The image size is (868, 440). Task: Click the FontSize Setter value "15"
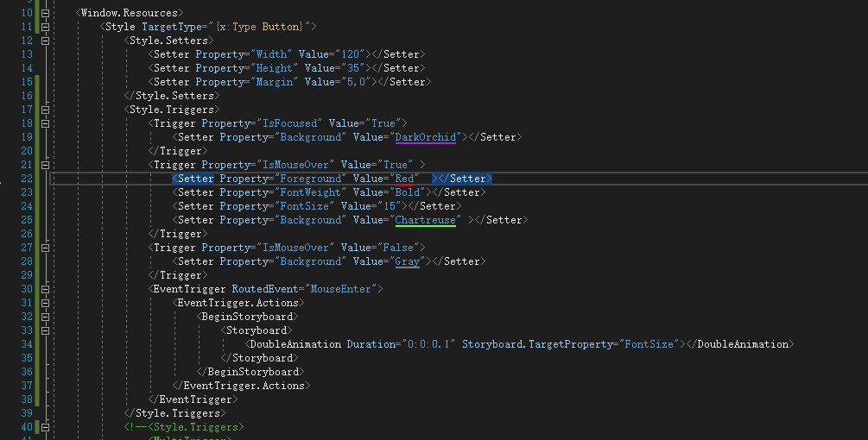pyautogui.click(x=388, y=206)
